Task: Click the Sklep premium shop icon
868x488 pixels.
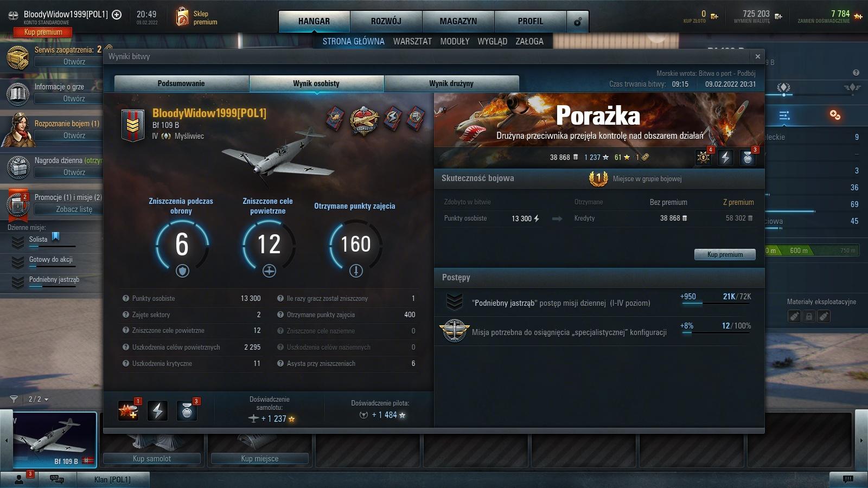Action: 182,17
